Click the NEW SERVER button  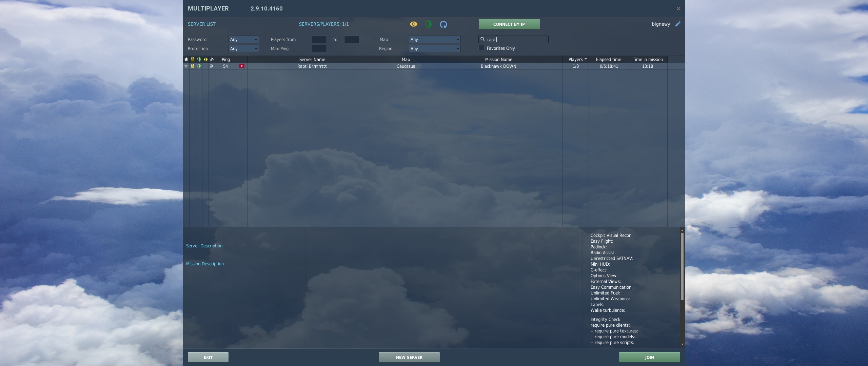409,357
